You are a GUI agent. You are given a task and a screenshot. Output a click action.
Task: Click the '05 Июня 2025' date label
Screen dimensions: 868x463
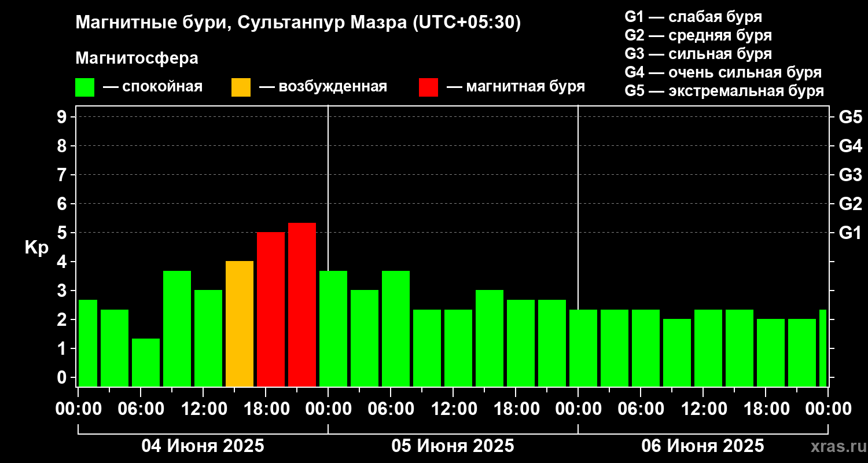coord(453,446)
